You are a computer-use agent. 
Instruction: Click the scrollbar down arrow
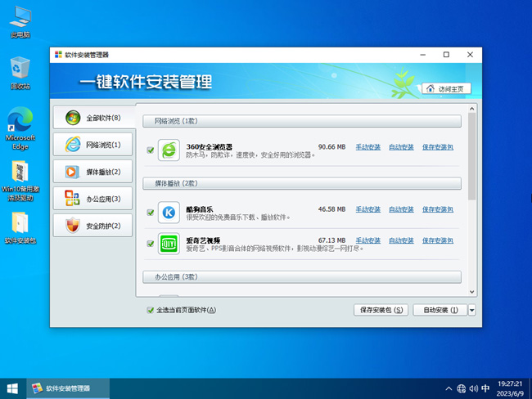tap(471, 292)
